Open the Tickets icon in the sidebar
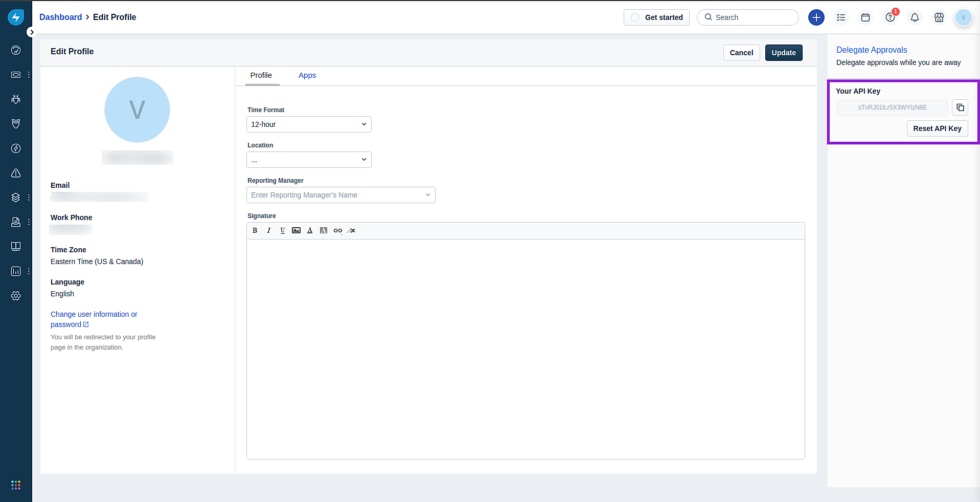The image size is (980, 502). pyautogui.click(x=16, y=75)
